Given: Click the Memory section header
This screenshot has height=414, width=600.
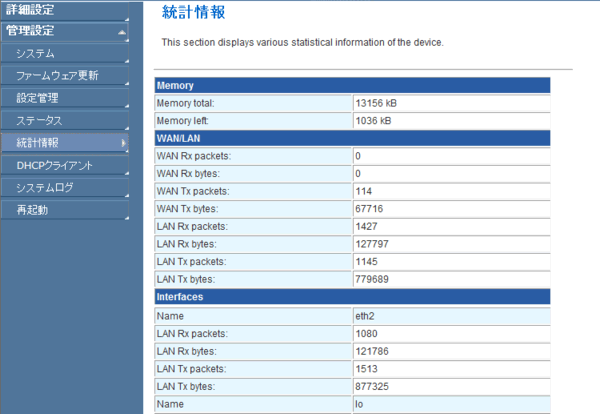Looking at the screenshot, I should pyautogui.click(x=352, y=85).
